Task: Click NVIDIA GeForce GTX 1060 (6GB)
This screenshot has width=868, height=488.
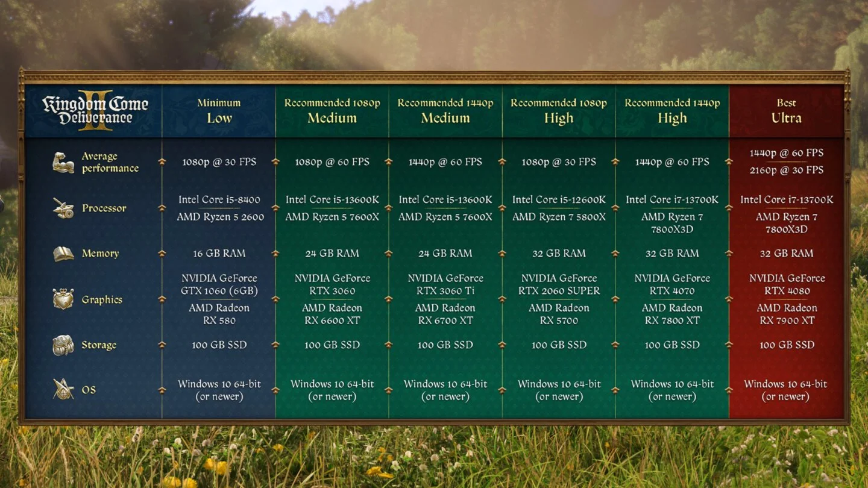Action: [219, 284]
